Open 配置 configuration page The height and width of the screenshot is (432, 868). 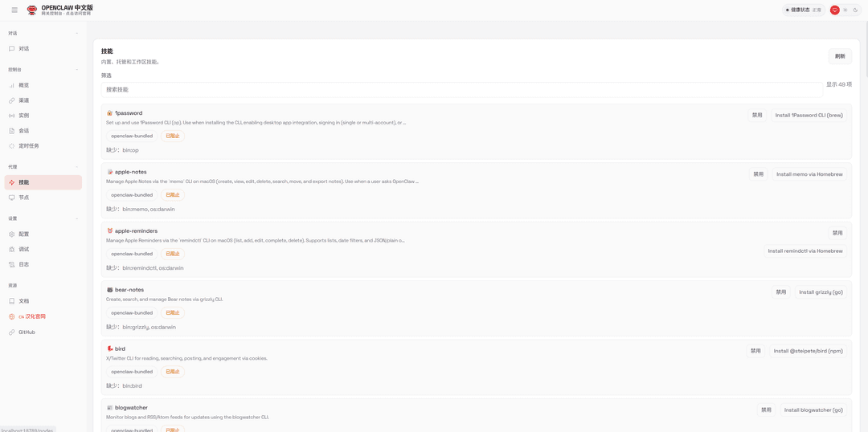point(43,234)
